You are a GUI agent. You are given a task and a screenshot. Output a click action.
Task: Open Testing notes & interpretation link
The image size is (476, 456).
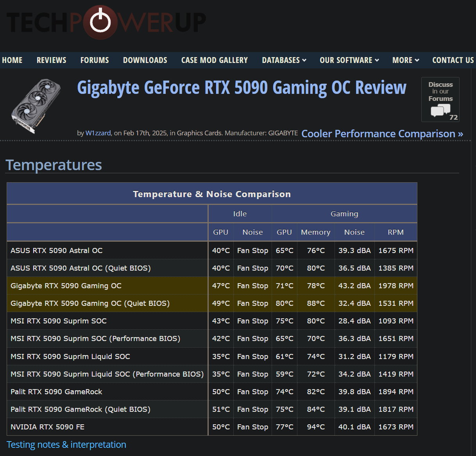pos(66,445)
